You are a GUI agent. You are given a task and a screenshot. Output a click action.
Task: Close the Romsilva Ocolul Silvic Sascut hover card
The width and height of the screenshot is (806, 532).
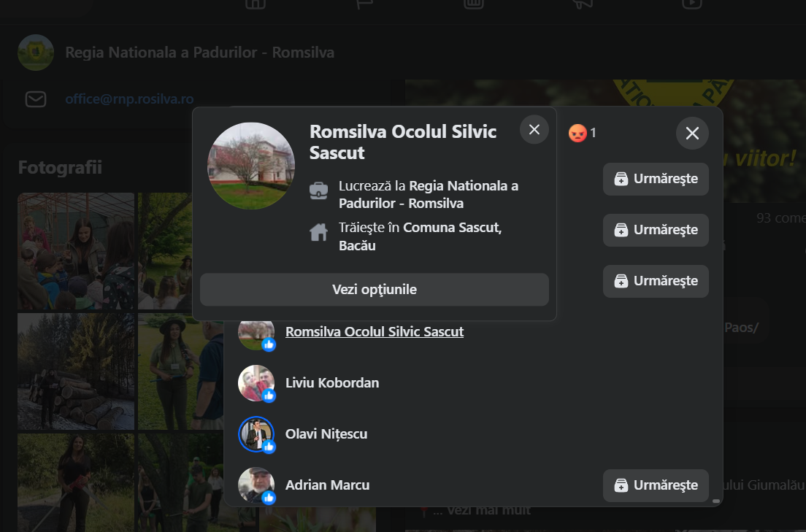pos(534,130)
